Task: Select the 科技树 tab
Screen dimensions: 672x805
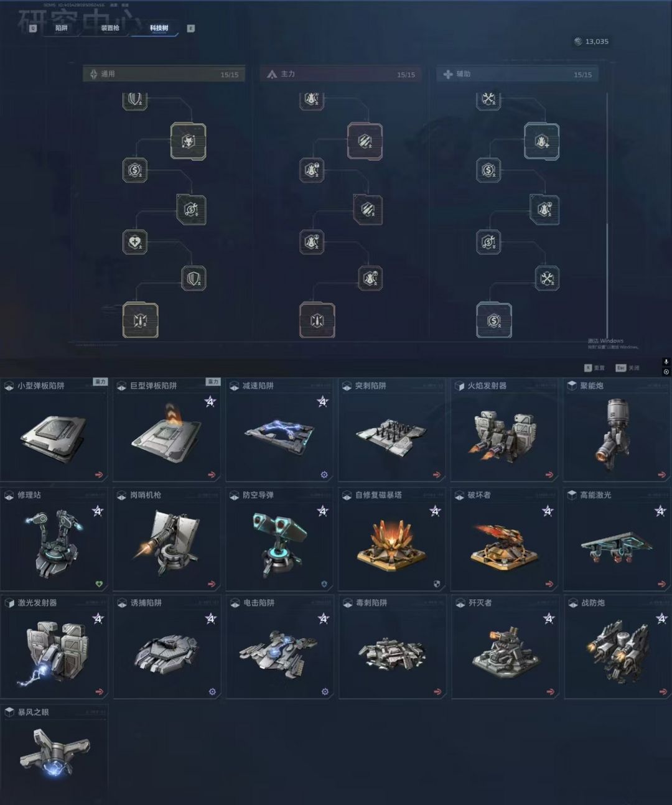Action: pyautogui.click(x=159, y=28)
